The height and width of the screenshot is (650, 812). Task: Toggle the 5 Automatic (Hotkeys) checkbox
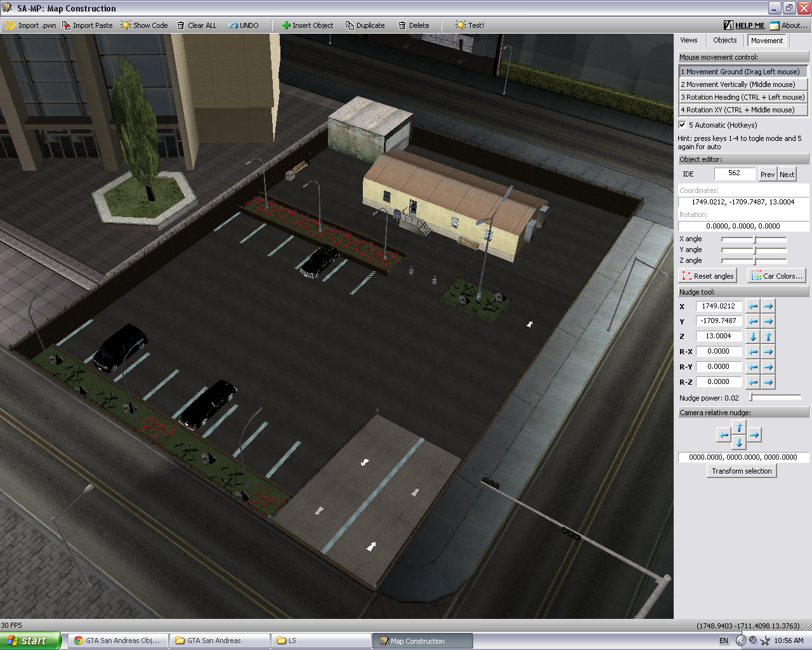pos(683,125)
